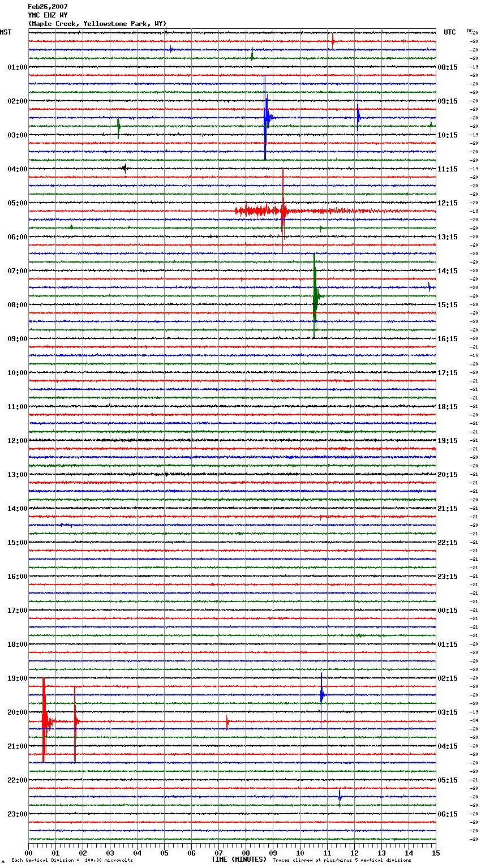Click 'Traces clipped at plus/minus 5 vertical divisions' note
This screenshot has width=481, height=868.
tap(342, 860)
